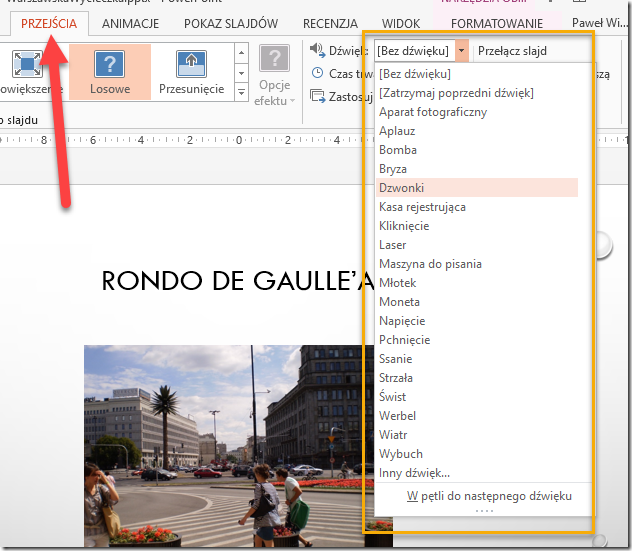Select the Ssanie sound
The height and width of the screenshot is (551, 632).
pyautogui.click(x=477, y=358)
